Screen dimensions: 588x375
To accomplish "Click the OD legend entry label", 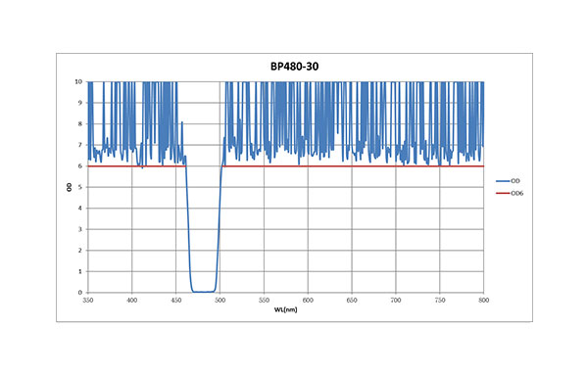I will coord(515,181).
